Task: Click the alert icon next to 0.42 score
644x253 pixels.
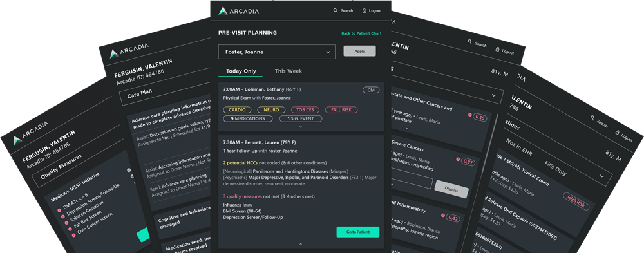Action: click(x=443, y=215)
